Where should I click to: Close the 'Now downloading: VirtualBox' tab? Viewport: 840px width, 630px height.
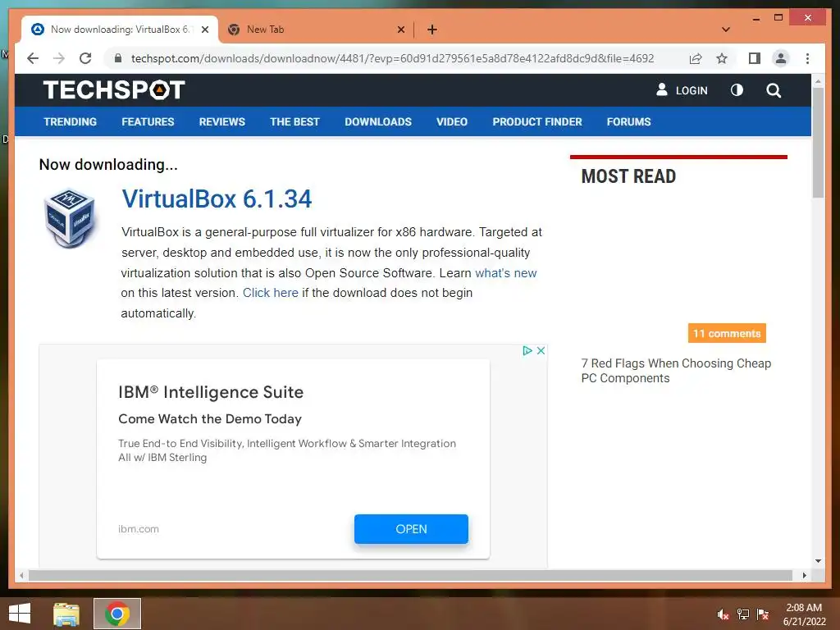pyautogui.click(x=205, y=30)
